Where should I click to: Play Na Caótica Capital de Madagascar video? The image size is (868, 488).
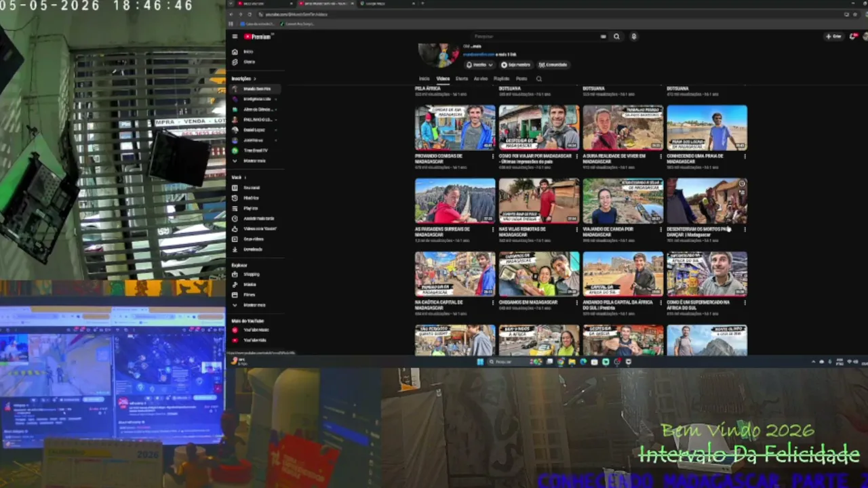pyautogui.click(x=455, y=274)
